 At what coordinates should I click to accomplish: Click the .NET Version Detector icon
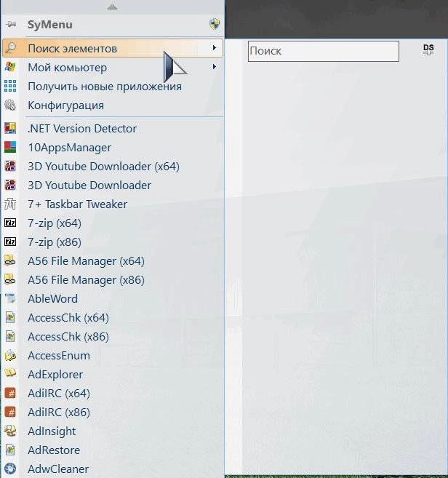click(x=10, y=128)
